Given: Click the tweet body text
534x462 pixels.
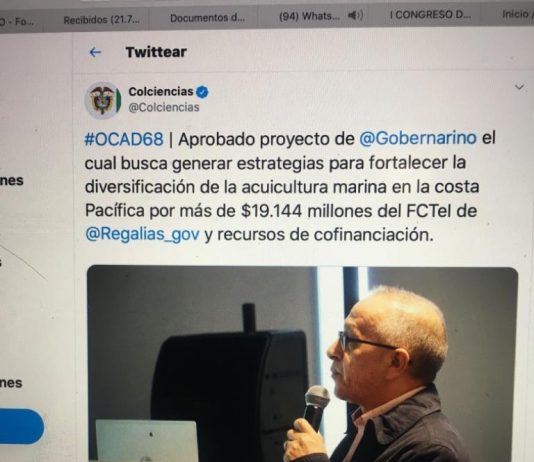Looking at the screenshot, I should pyautogui.click(x=289, y=187).
